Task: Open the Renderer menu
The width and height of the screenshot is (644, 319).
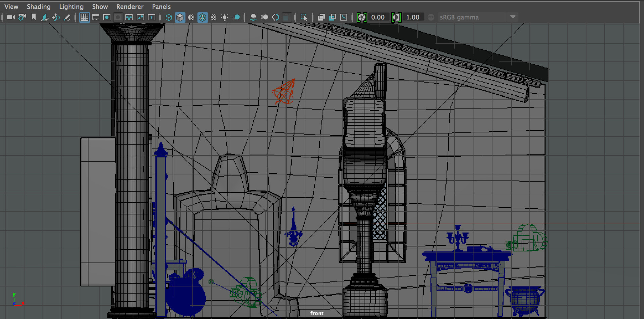Action: [129, 7]
